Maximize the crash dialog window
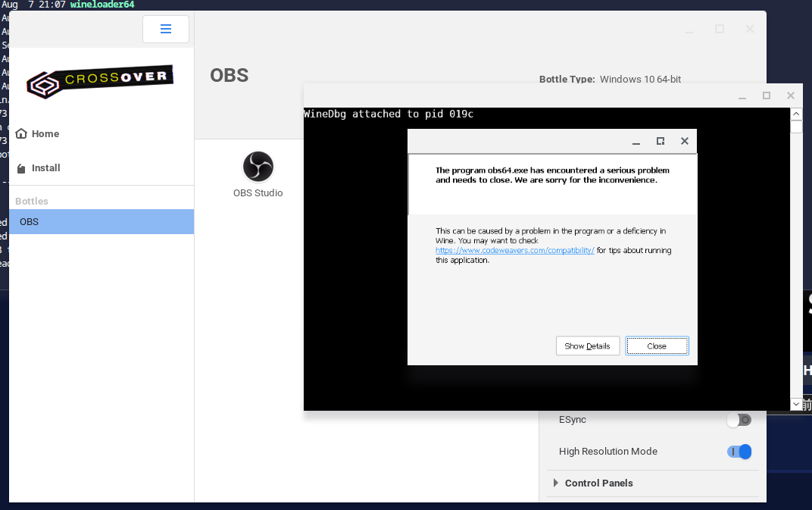 click(661, 142)
